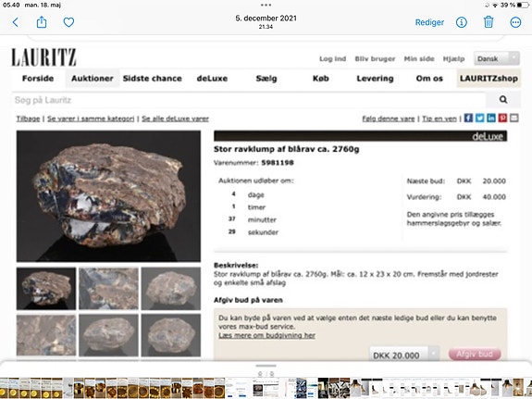
Task: Click the Bliv bruger link
Action: [375, 58]
